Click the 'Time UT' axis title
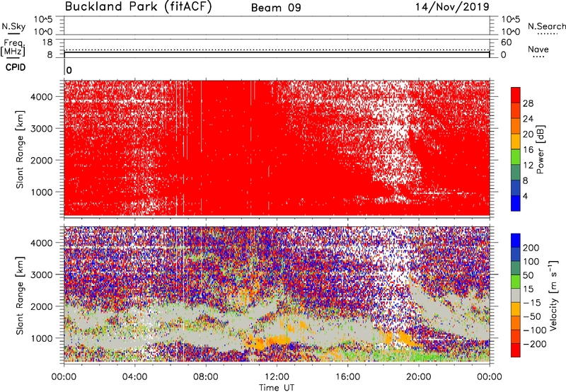 click(x=277, y=387)
